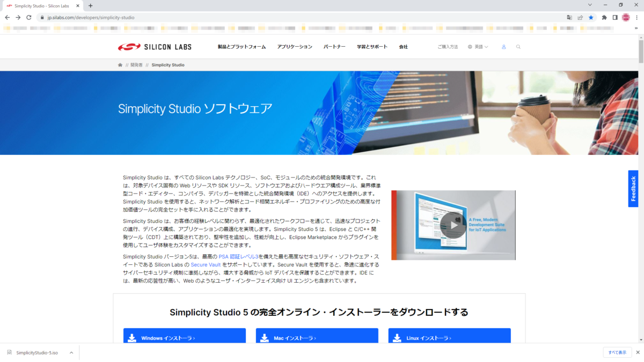The height and width of the screenshot is (362, 644).
Task: Open the tab search dropdown arrow
Action: [590, 5]
